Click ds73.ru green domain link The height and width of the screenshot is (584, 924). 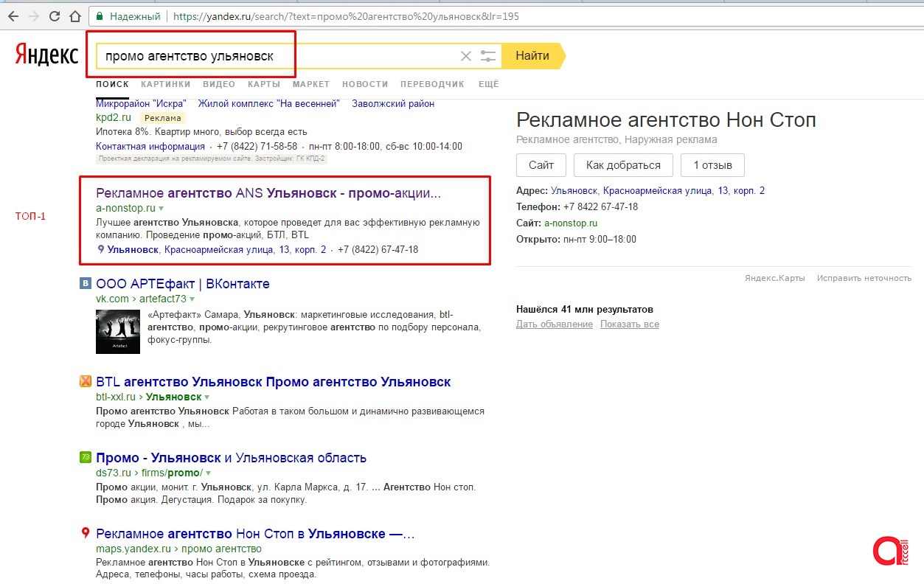[x=114, y=473]
